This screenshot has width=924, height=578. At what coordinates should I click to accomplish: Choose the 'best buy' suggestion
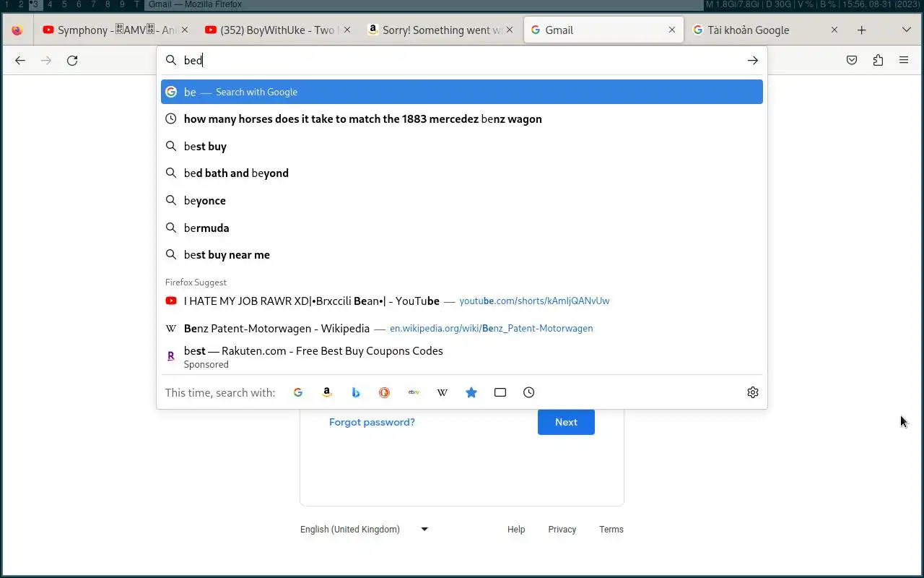point(462,146)
